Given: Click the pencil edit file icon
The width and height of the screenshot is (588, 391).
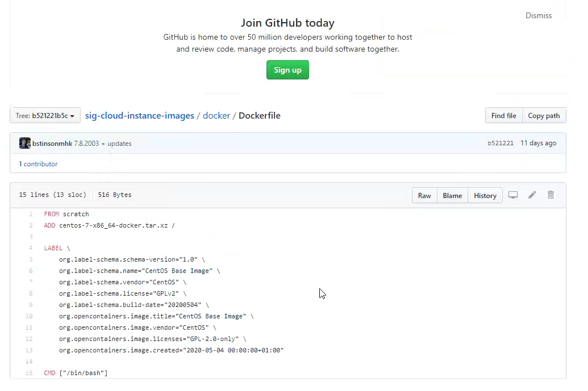Looking at the screenshot, I should (532, 195).
